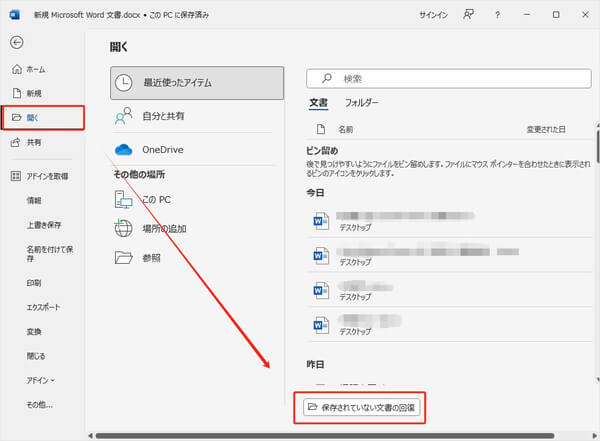Click the 共有 share icon

tap(15, 142)
